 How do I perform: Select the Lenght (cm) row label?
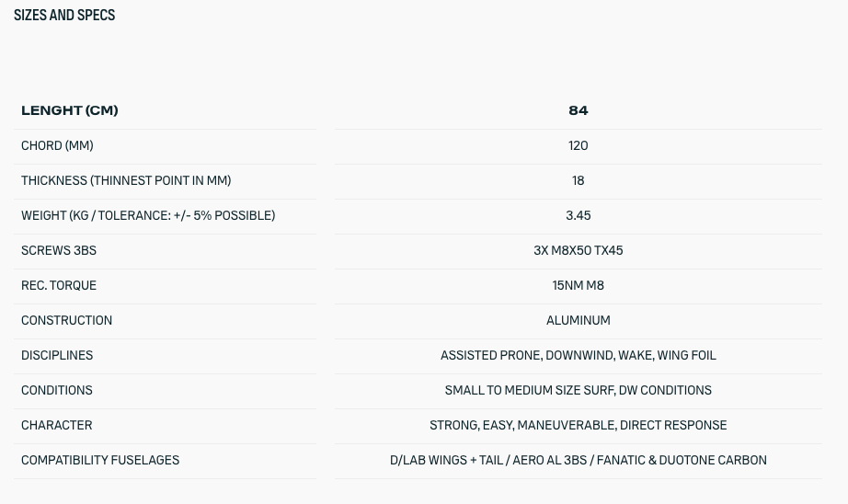(x=70, y=110)
